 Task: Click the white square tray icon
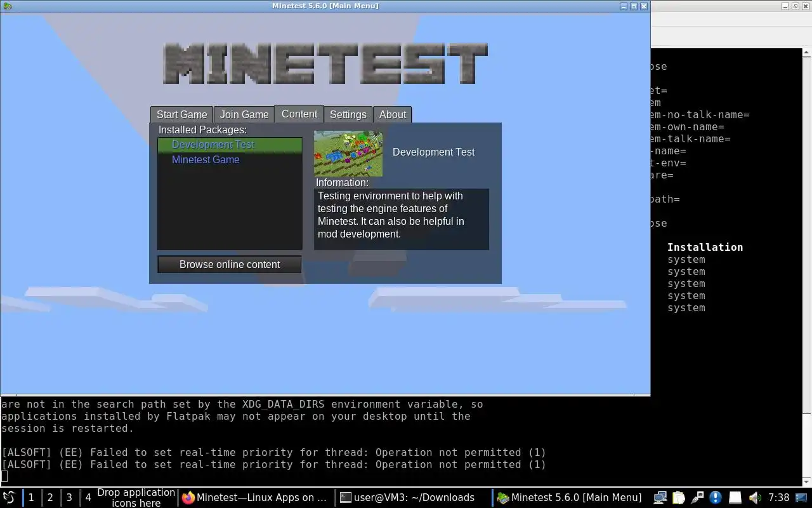(x=735, y=497)
